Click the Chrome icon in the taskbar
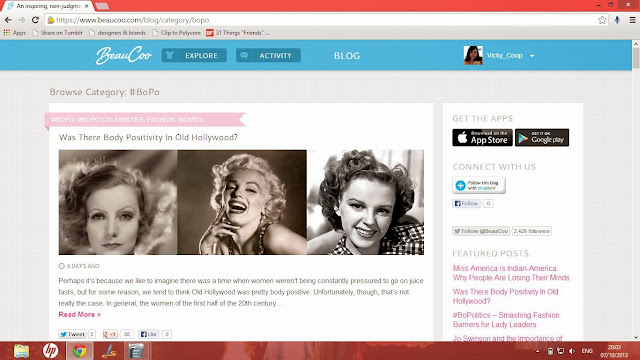 click(80, 351)
